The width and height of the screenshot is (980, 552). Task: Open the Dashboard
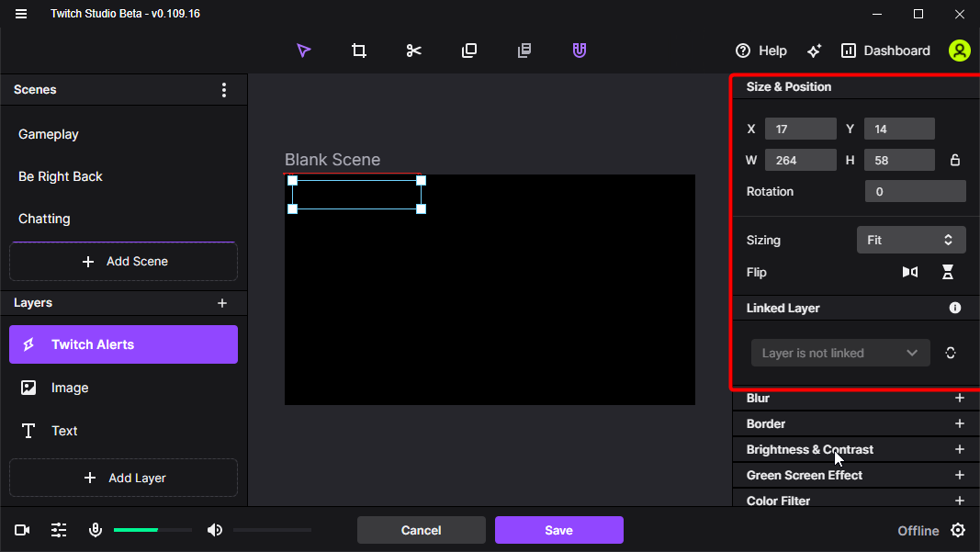tap(884, 51)
